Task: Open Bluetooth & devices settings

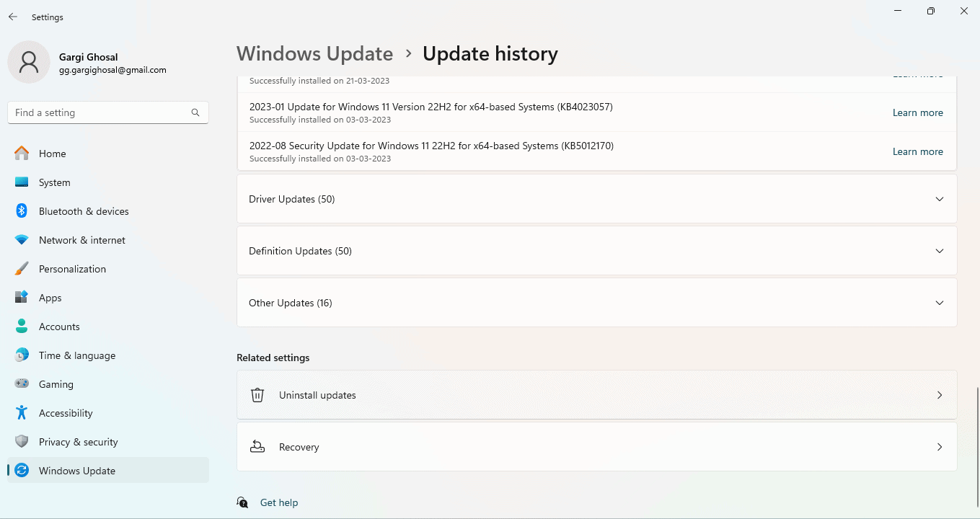Action: (x=84, y=211)
